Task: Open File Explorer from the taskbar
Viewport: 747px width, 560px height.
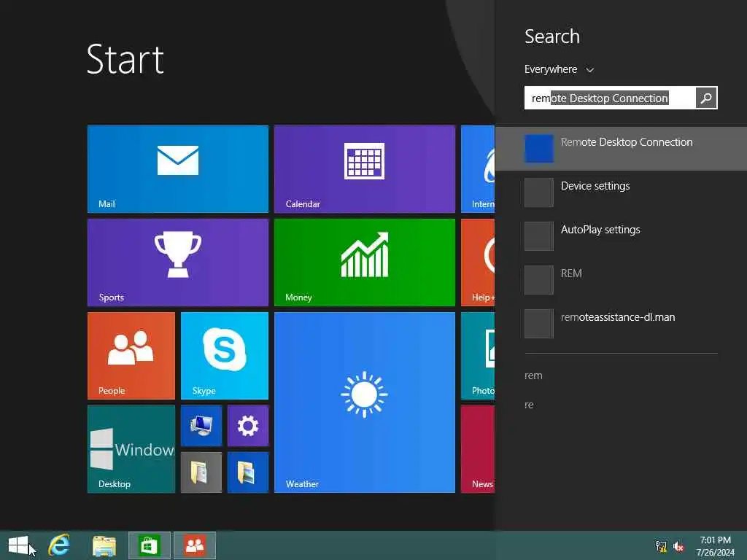Action: 104,545
